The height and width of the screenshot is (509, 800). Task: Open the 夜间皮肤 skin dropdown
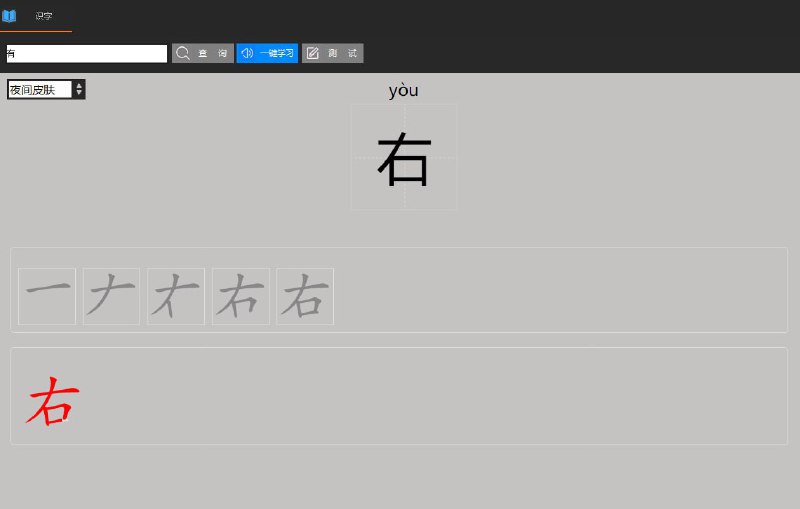click(40, 90)
